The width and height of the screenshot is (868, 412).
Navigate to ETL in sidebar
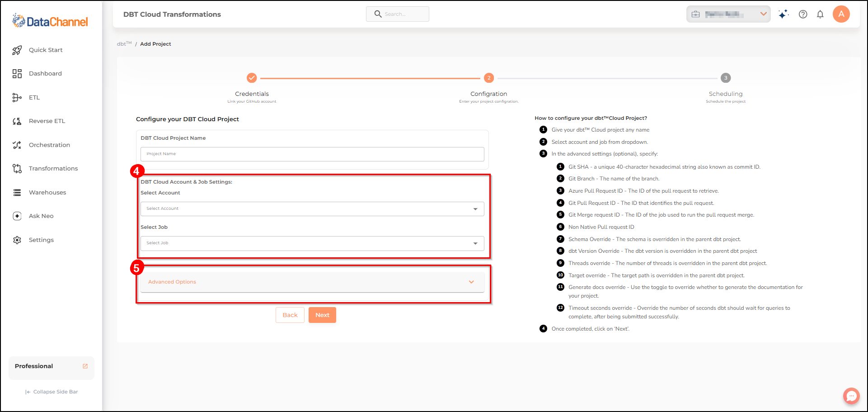[x=34, y=98]
